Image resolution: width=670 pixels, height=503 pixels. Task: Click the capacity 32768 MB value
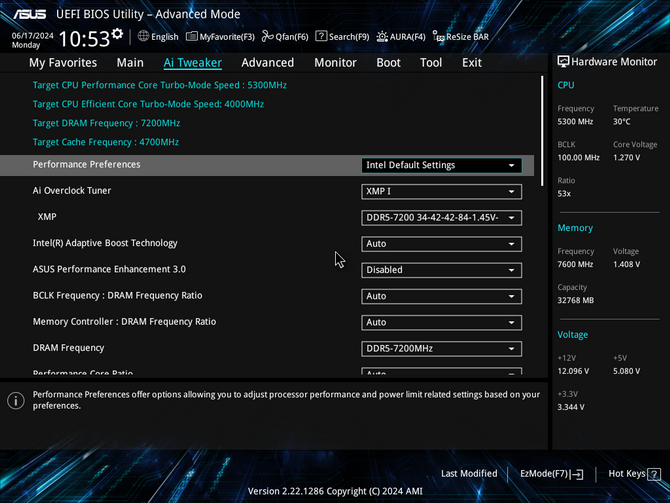coord(576,300)
